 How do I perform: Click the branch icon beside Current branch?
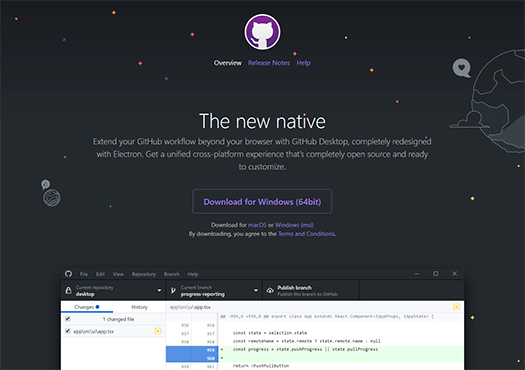point(173,290)
